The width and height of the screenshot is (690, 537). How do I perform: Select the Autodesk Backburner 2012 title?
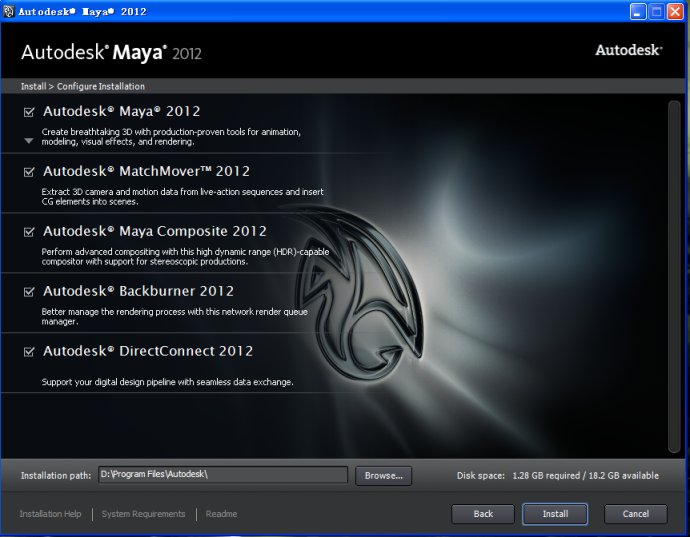139,291
